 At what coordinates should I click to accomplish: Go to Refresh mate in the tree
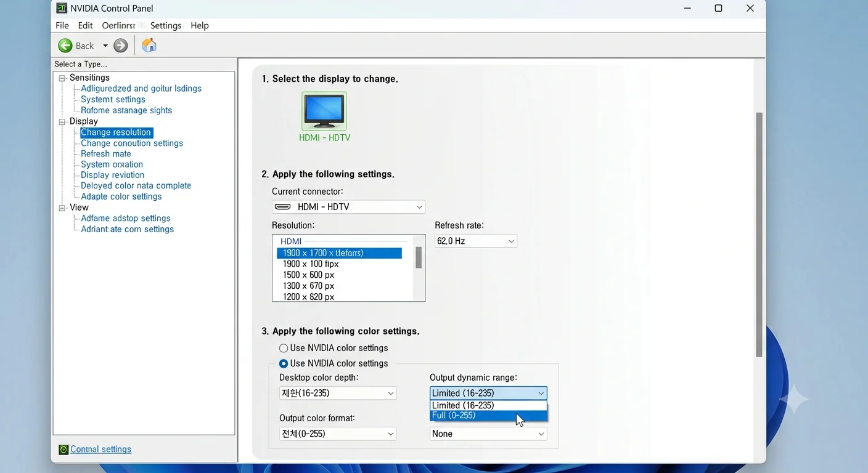106,154
